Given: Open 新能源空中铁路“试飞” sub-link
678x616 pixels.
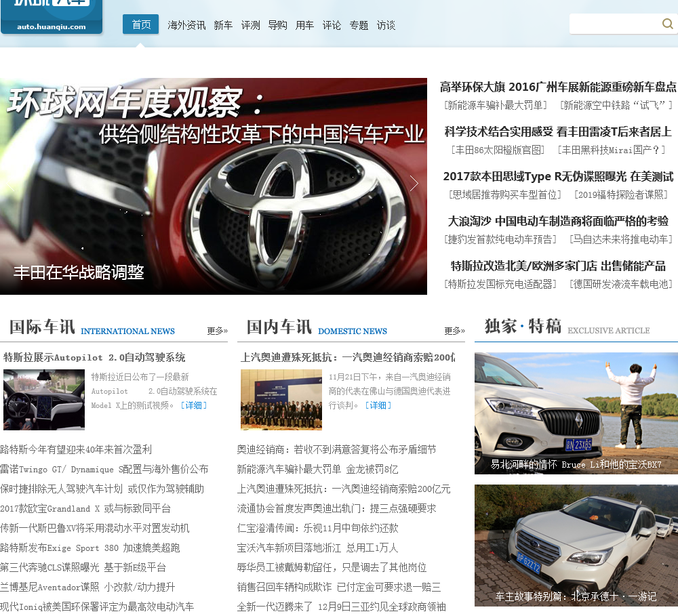Looking at the screenshot, I should (616, 105).
